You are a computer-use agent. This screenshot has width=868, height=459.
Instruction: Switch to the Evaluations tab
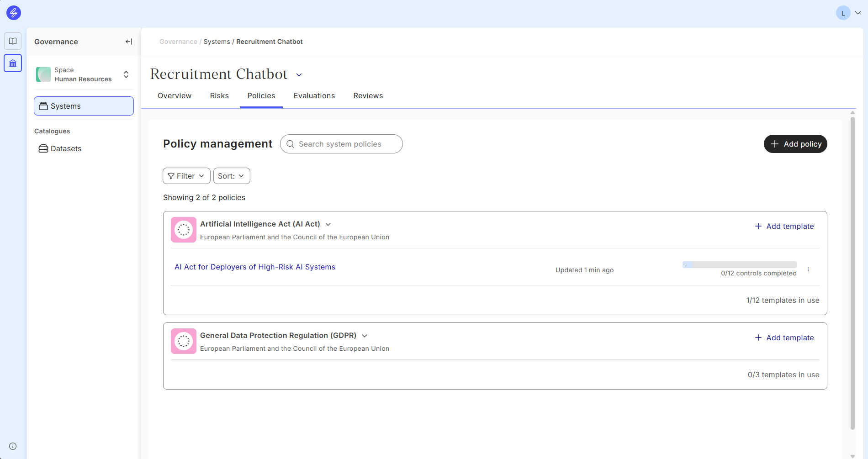tap(314, 95)
